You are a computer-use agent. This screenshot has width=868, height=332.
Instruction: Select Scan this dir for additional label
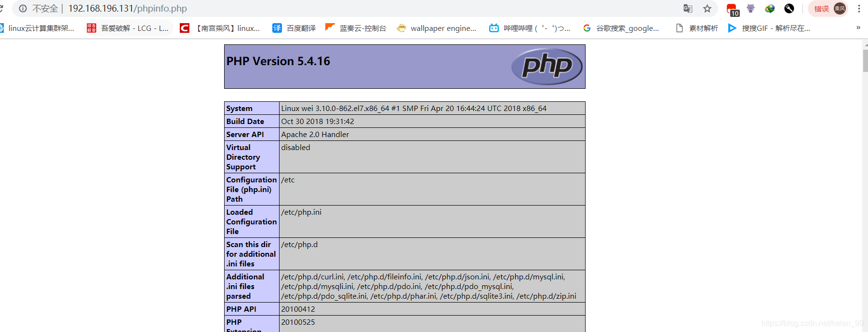[x=251, y=254]
